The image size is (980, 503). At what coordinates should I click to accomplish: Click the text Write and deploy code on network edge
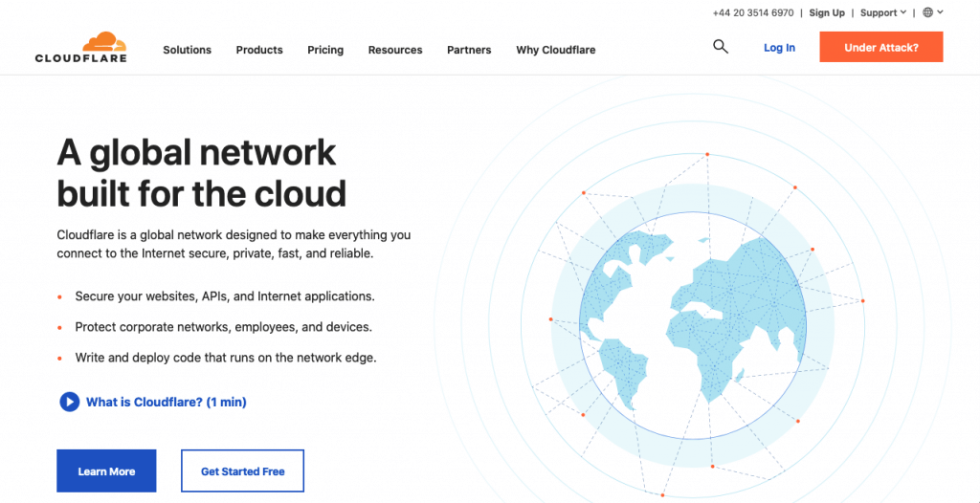click(226, 358)
